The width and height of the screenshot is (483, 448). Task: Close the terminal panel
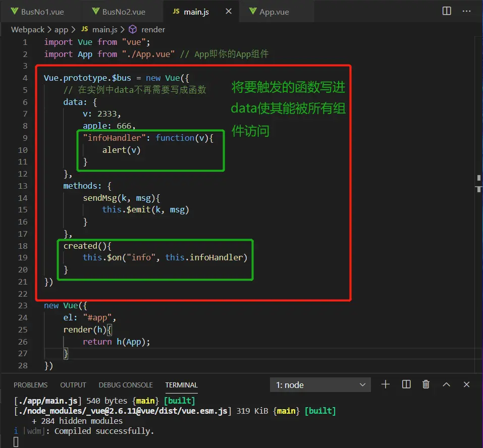pyautogui.click(x=466, y=384)
